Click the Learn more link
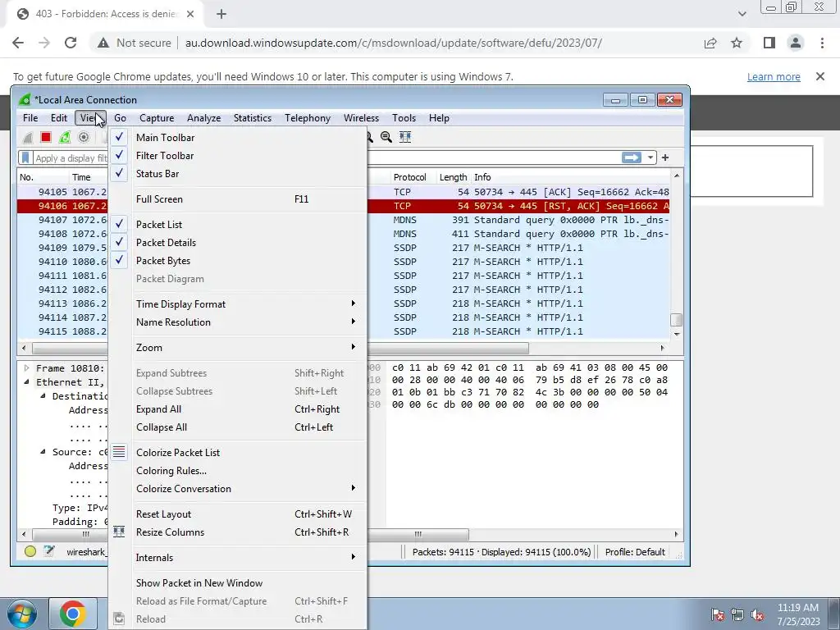The height and width of the screenshot is (630, 840). [x=774, y=76]
